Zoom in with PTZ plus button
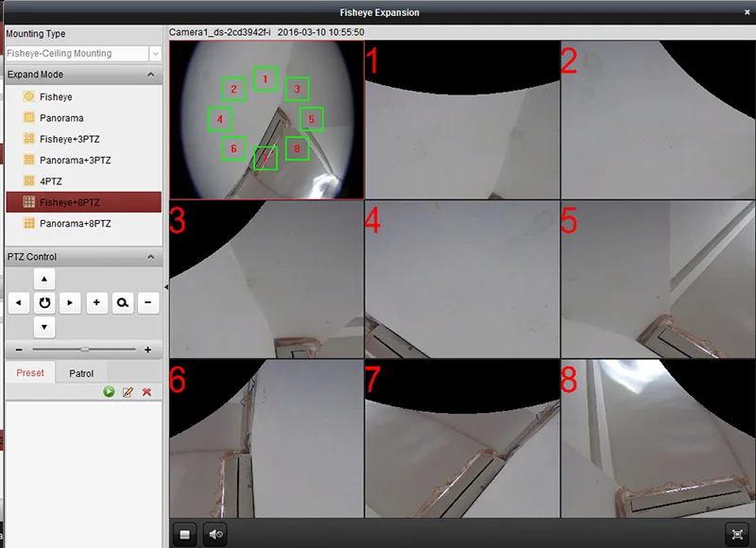 click(97, 302)
